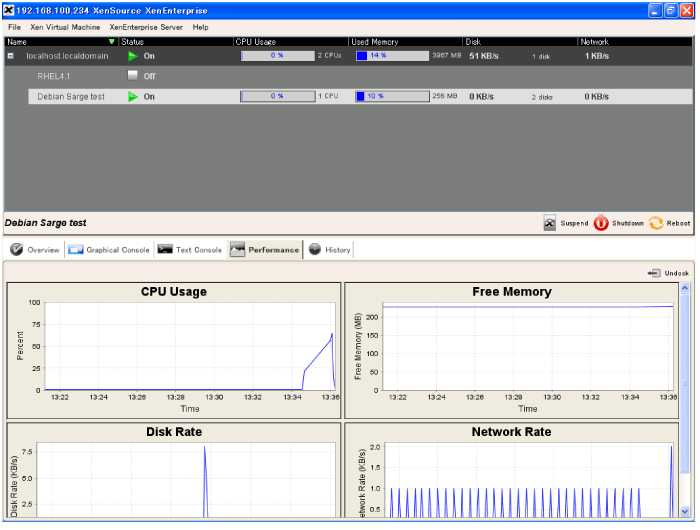Click the XenEnterprise title bar app icon
This screenshot has width=700, height=530.
click(8, 10)
